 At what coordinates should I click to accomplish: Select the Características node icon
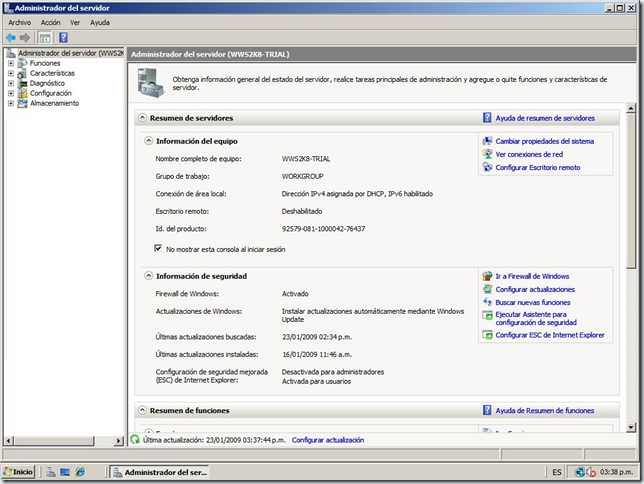[22, 73]
